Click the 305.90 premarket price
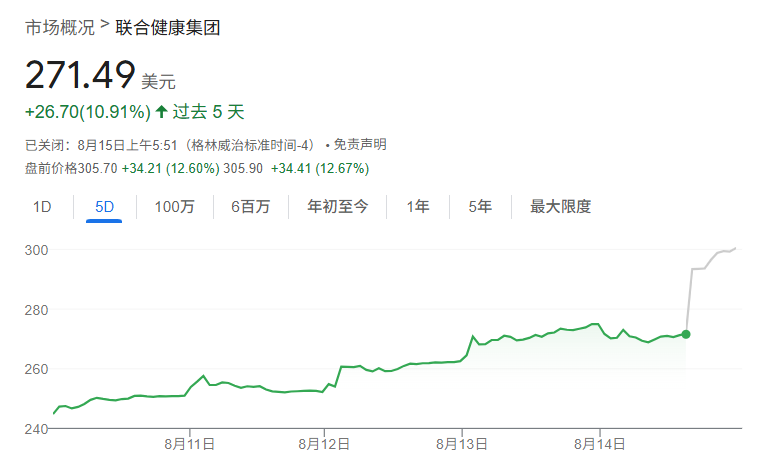759x460 pixels. click(243, 168)
